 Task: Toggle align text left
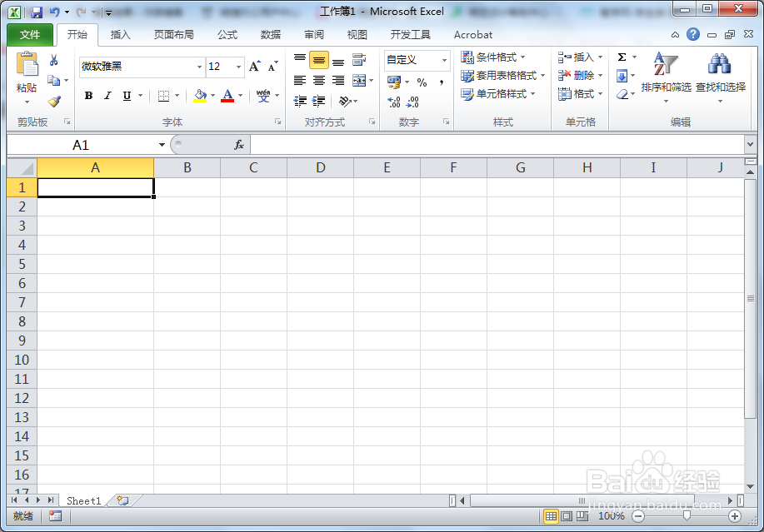(300, 81)
